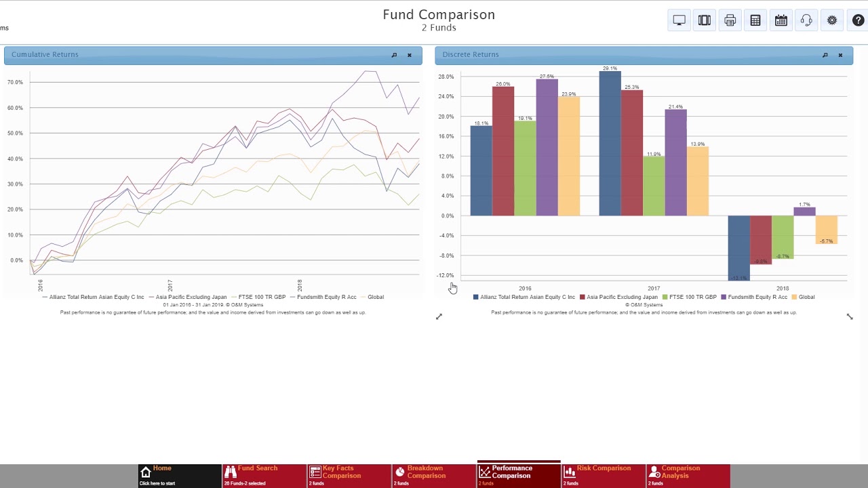Screen dimensions: 868x488
Task: Click the Cumulative Returns panel title
Action: click(45, 54)
